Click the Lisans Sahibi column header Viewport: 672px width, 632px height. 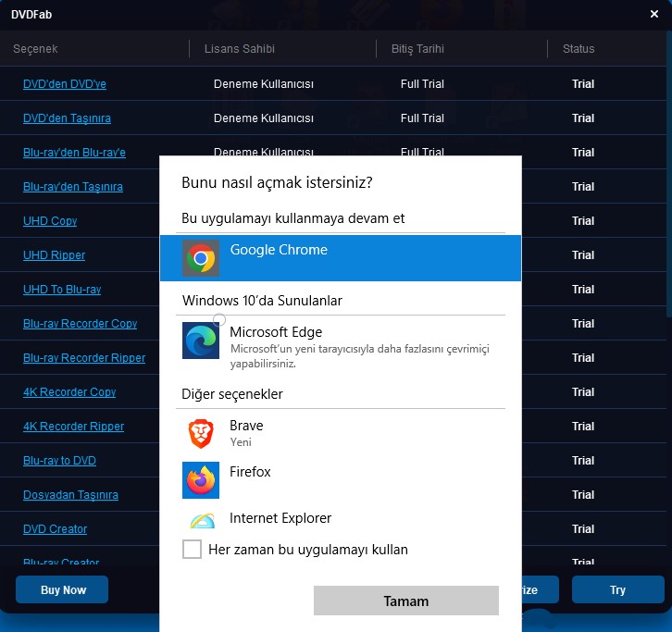(240, 49)
